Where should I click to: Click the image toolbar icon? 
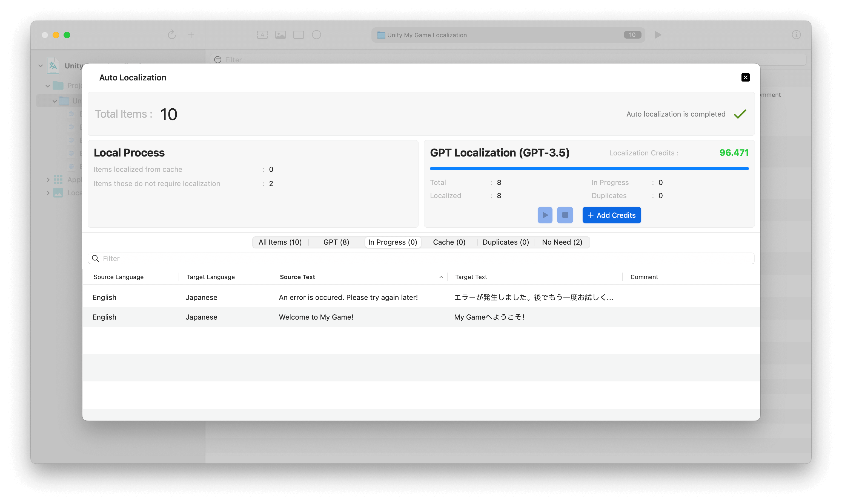[x=280, y=35]
